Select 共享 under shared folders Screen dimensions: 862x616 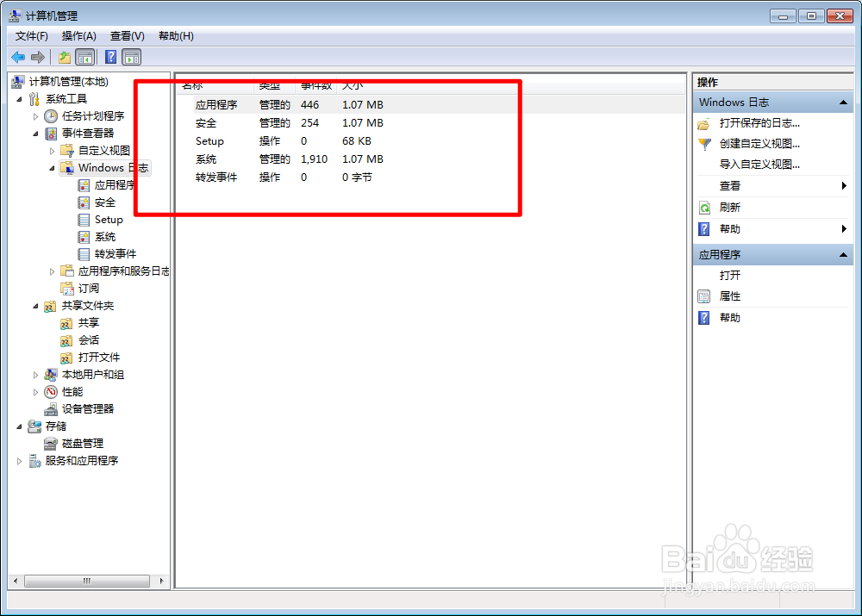[x=89, y=323]
